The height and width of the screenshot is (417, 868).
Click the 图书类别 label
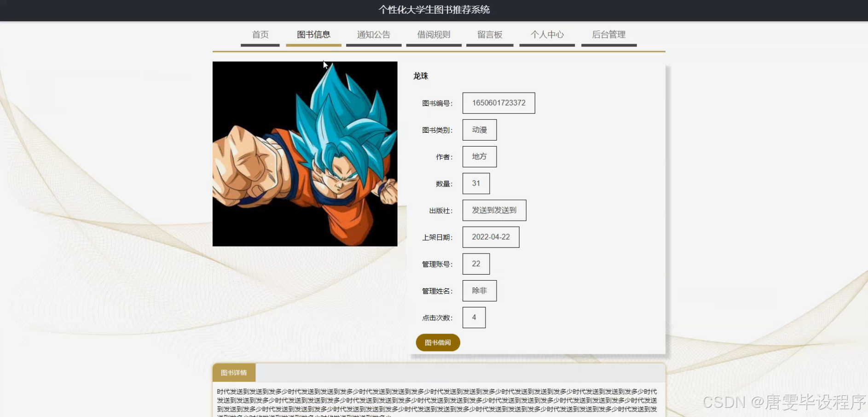[x=437, y=130]
